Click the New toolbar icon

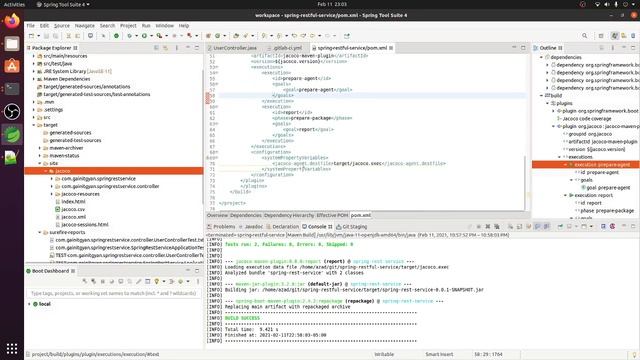31,36
